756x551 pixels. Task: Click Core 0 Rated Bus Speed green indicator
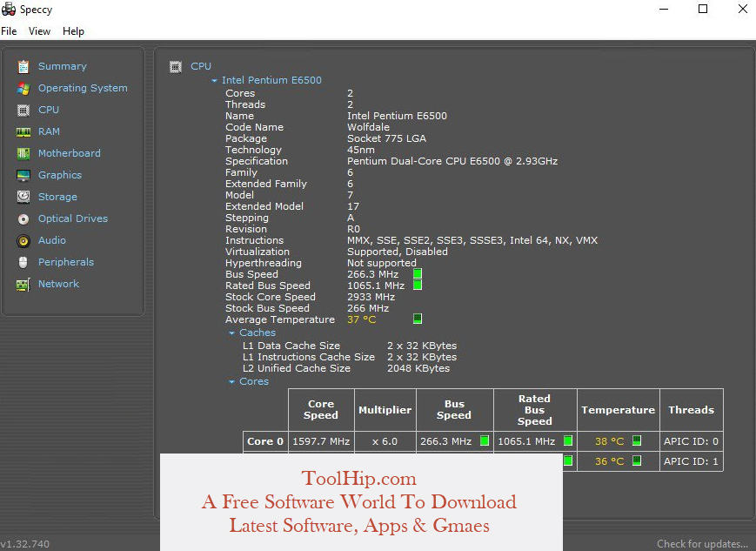tap(568, 440)
